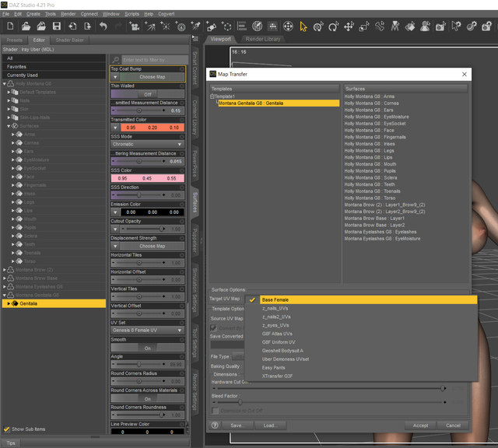
Task: Click the gear icon on Top Coat Bump
Action: point(182,69)
